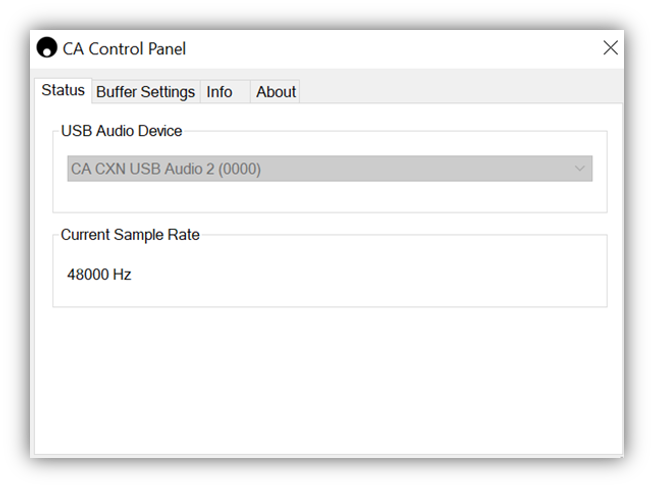Click the gap between the two group boxes
The width and height of the screenshot is (654, 488).
(x=330, y=223)
